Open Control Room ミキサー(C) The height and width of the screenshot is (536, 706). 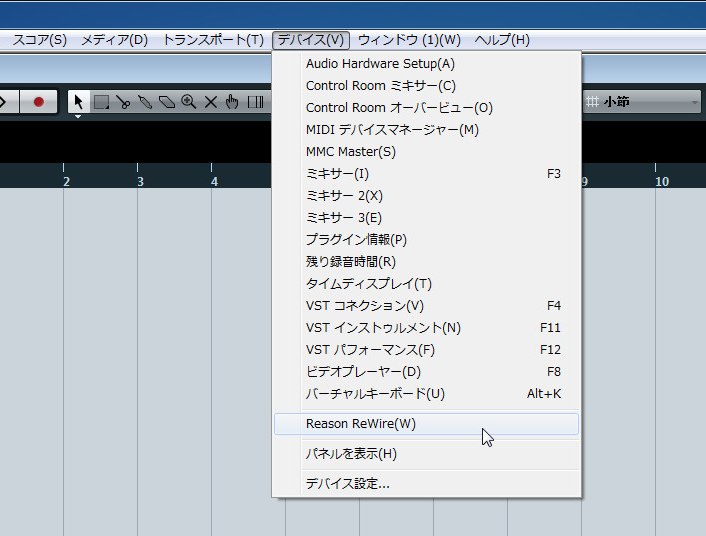[426, 86]
